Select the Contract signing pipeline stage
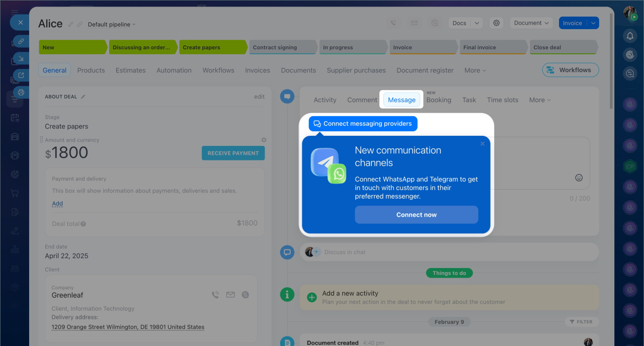644x346 pixels. pos(281,47)
